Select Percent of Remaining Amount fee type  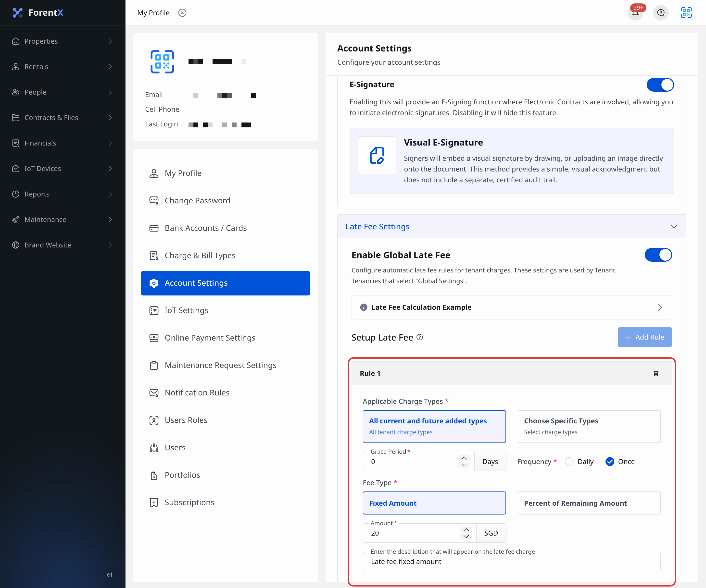[589, 503]
